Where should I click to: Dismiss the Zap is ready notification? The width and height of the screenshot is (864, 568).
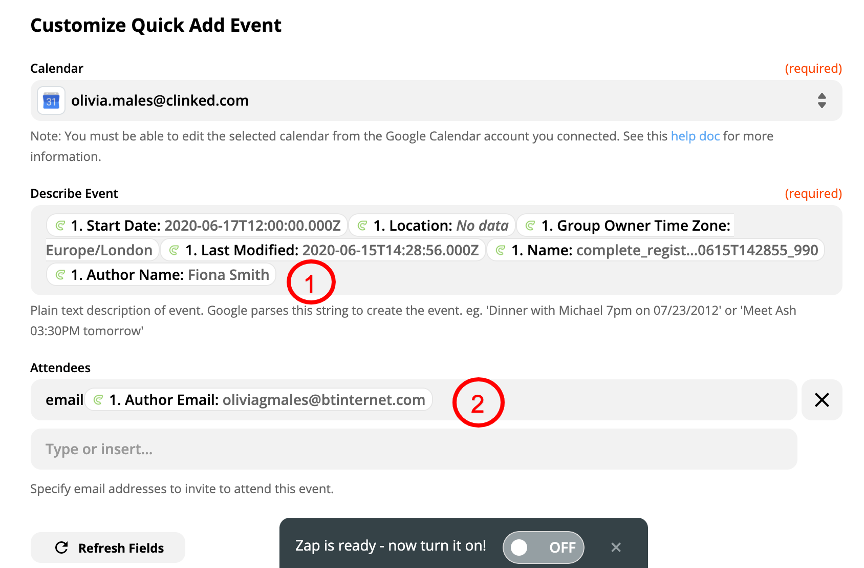(x=616, y=547)
